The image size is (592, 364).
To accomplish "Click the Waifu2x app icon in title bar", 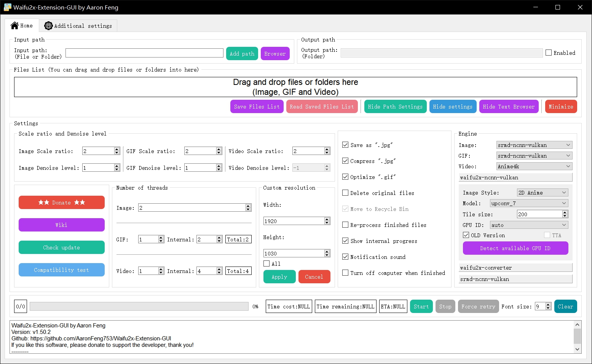I will pos(8,7).
